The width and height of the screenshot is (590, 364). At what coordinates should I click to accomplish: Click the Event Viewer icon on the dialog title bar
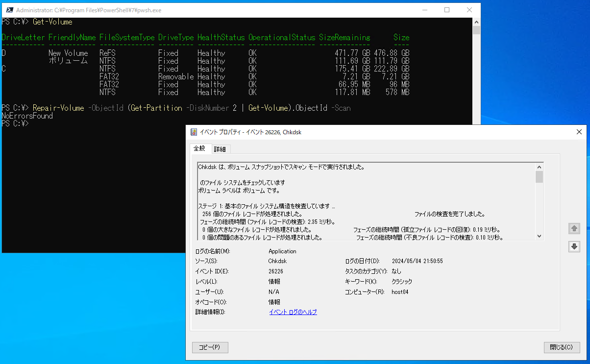tap(193, 132)
